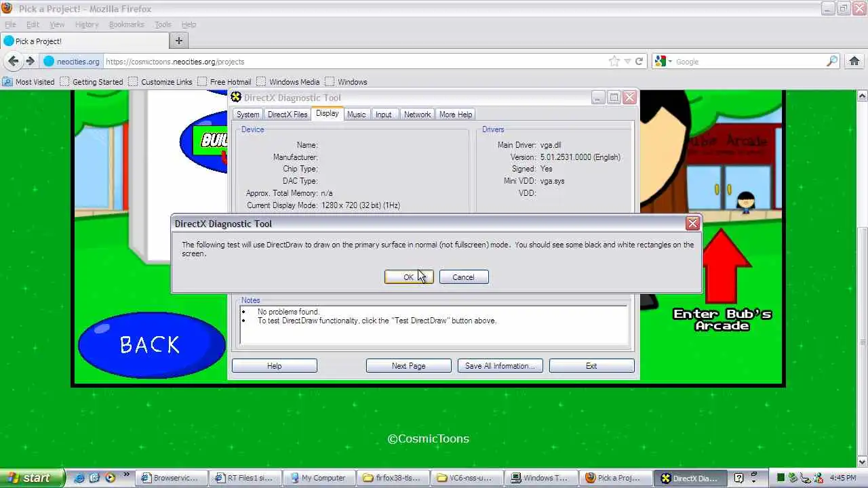Viewport: 868px width, 488px height.
Task: Select the Display tab
Action: pos(327,114)
